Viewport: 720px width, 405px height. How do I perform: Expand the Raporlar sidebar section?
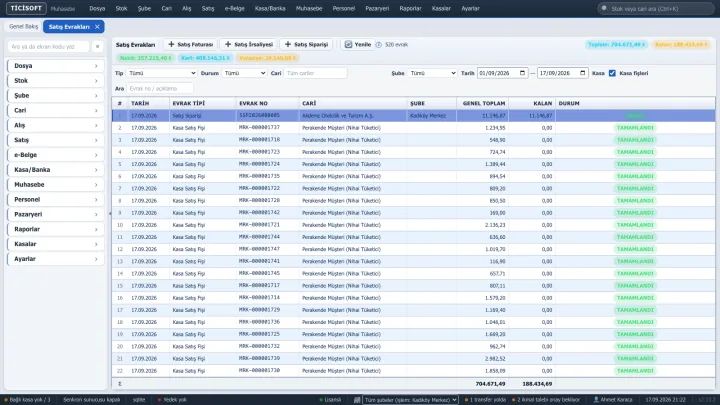pyautogui.click(x=56, y=229)
